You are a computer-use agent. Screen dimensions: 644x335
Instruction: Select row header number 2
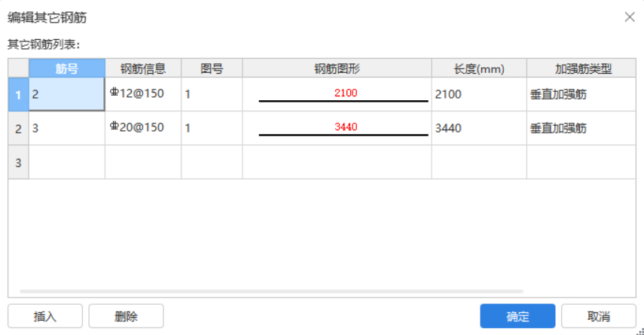[x=19, y=129]
